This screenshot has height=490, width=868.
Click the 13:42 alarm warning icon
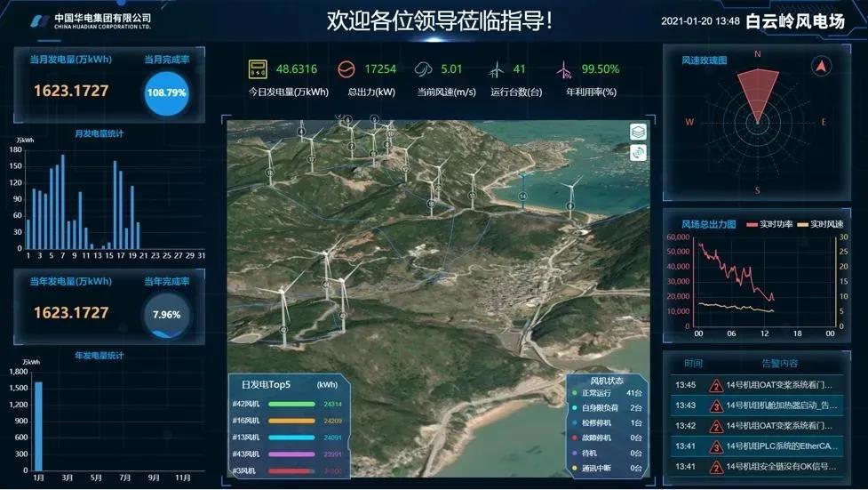[x=716, y=426]
